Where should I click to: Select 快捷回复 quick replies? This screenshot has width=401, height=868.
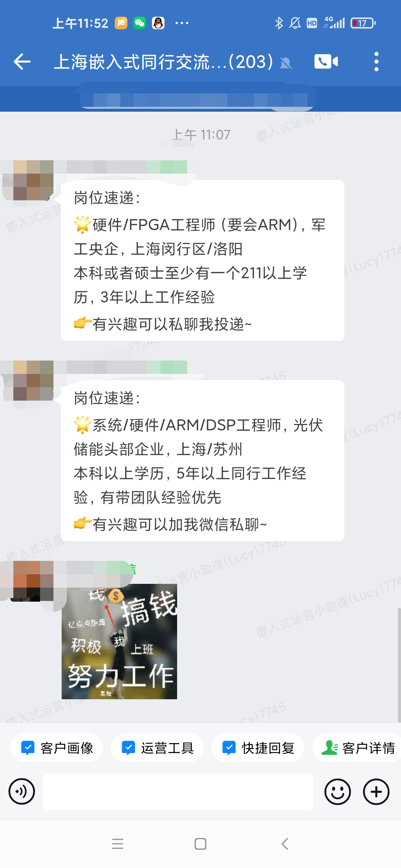[x=258, y=748]
